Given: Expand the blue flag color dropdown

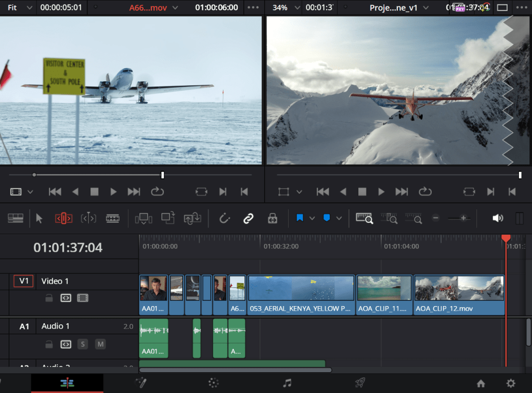Looking at the screenshot, I should coord(312,219).
